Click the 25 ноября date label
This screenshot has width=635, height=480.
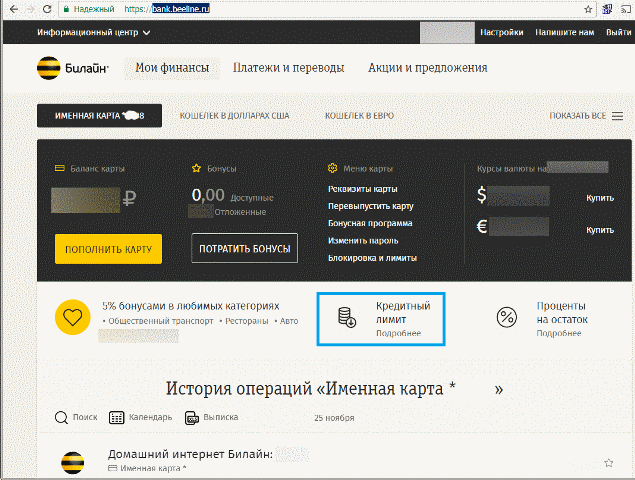point(334,418)
